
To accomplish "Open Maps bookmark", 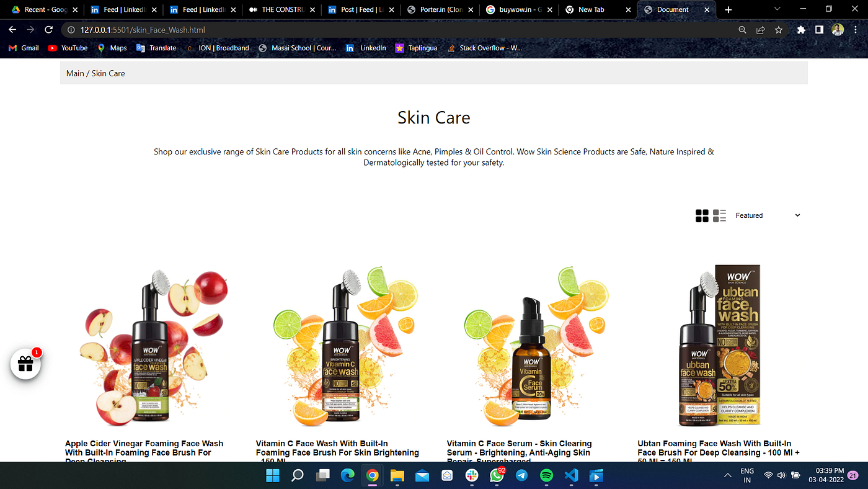I will coord(112,48).
